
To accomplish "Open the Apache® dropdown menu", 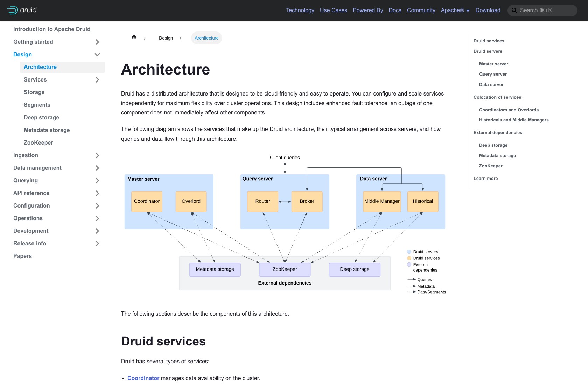I will tap(455, 10).
